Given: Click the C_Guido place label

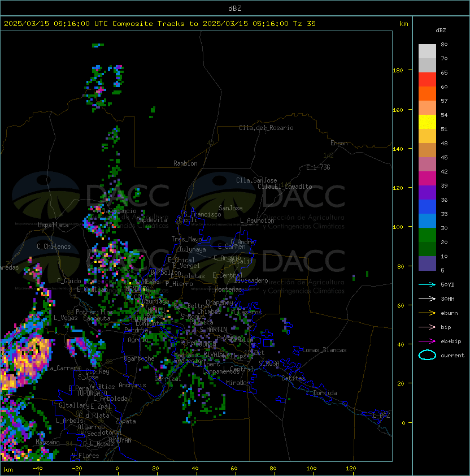Looking at the screenshot, I should pos(69,281).
